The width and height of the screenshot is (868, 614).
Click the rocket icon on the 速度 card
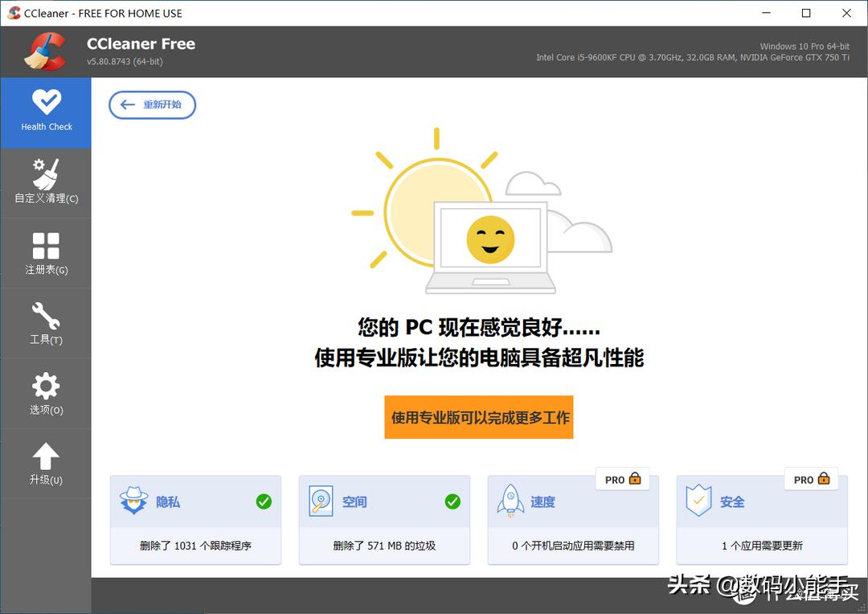512,501
